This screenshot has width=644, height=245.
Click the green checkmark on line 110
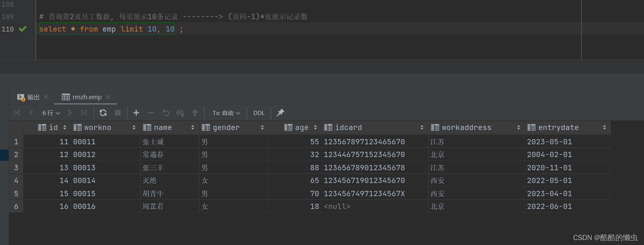click(23, 29)
